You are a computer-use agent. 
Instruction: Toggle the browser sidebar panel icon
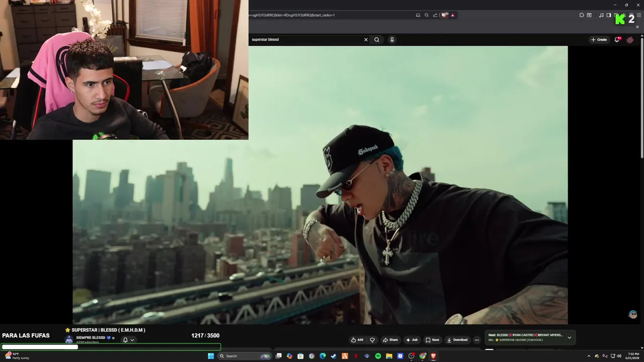tap(609, 15)
